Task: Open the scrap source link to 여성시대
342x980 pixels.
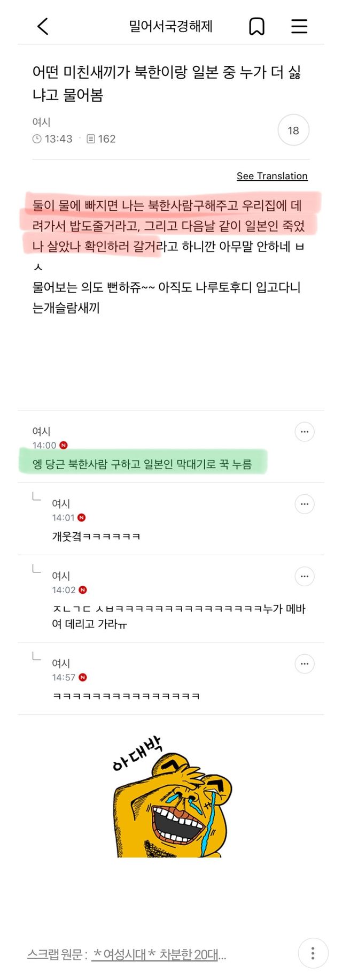Action: point(159,955)
